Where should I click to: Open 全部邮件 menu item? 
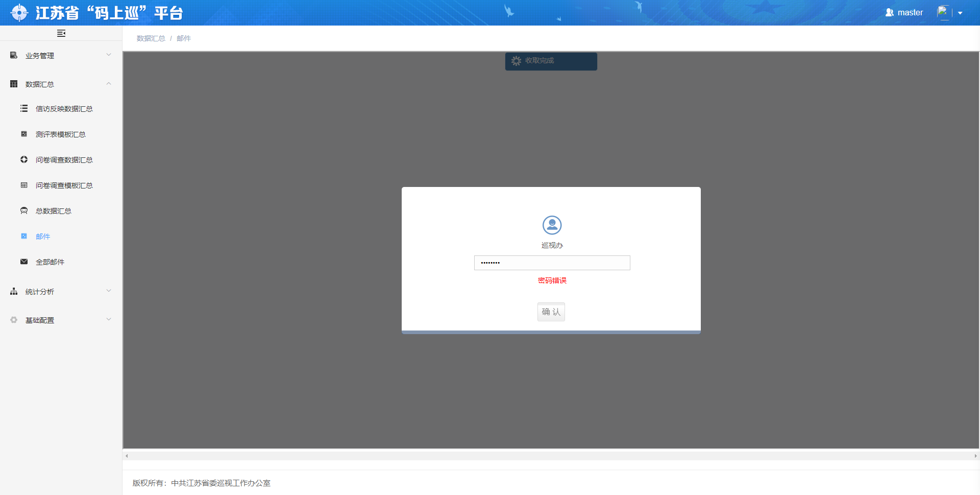[50, 262]
